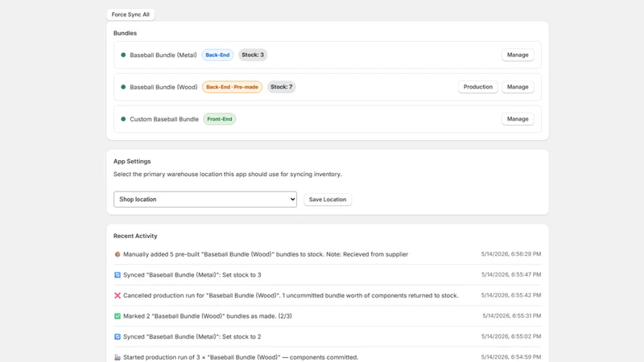This screenshot has height=362, width=644.
Task: Click green status dot of Baseball Bundle (Wood)
Action: click(123, 87)
